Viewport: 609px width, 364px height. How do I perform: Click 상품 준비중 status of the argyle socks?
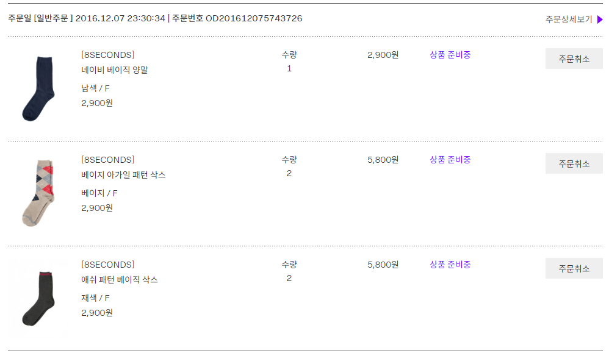[x=450, y=160]
